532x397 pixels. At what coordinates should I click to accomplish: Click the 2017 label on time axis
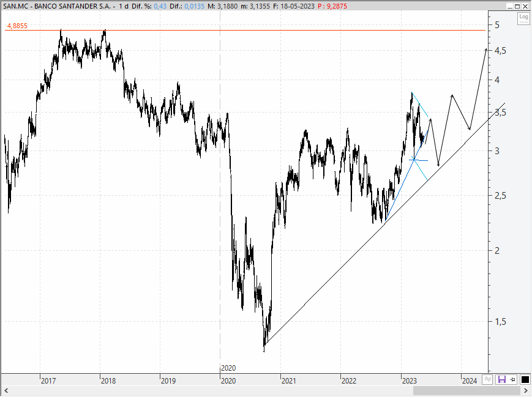tap(48, 380)
